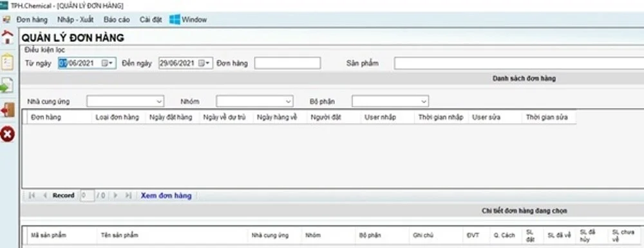Go to previous record navigator arrow
Image resolution: width=644 pixels, height=248 pixels.
[45, 195]
